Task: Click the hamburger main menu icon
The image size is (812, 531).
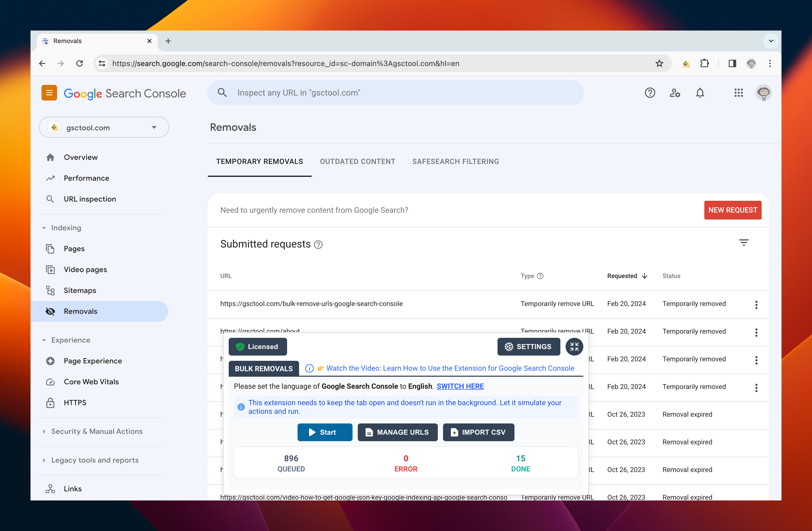Action: point(49,93)
